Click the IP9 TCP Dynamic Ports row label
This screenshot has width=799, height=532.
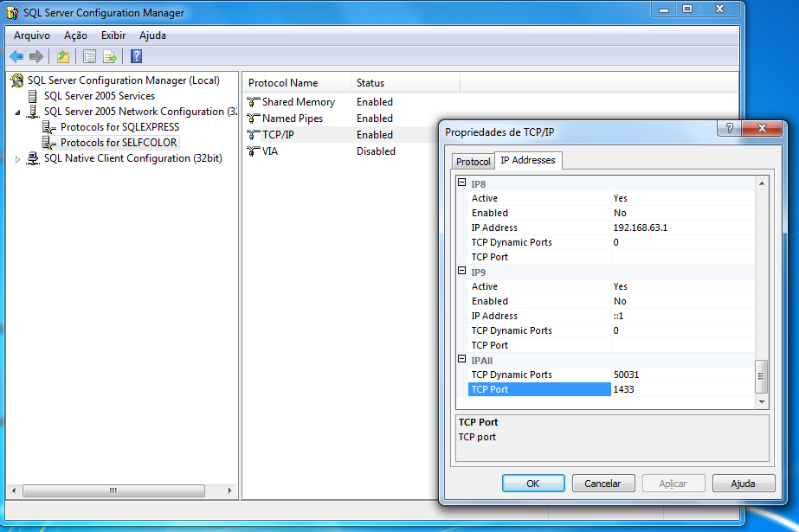pyautogui.click(x=512, y=331)
